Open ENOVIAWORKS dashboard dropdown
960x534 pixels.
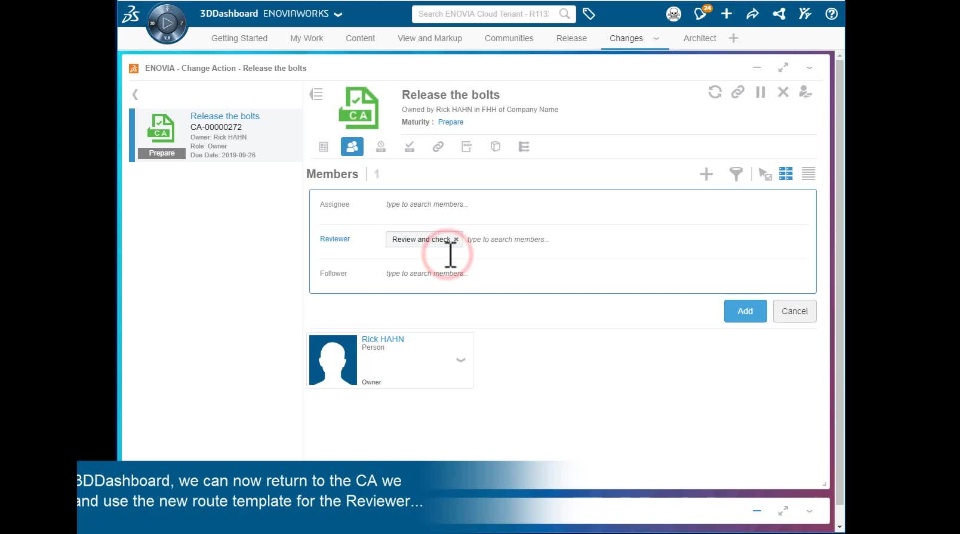[338, 14]
